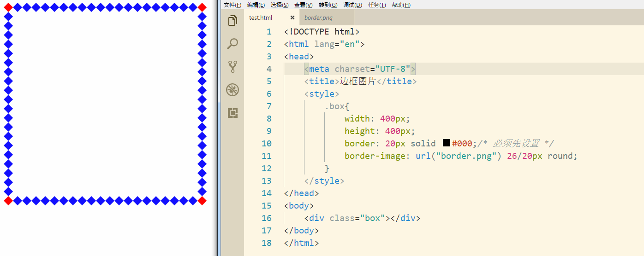The width and height of the screenshot is (644, 256).
Task: Click line number 11 in the gutter
Action: pos(267,156)
